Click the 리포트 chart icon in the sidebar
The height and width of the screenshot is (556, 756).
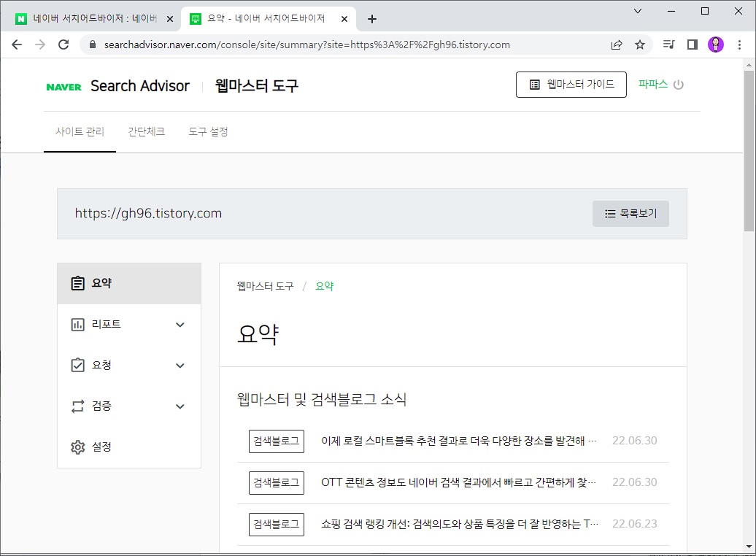77,325
